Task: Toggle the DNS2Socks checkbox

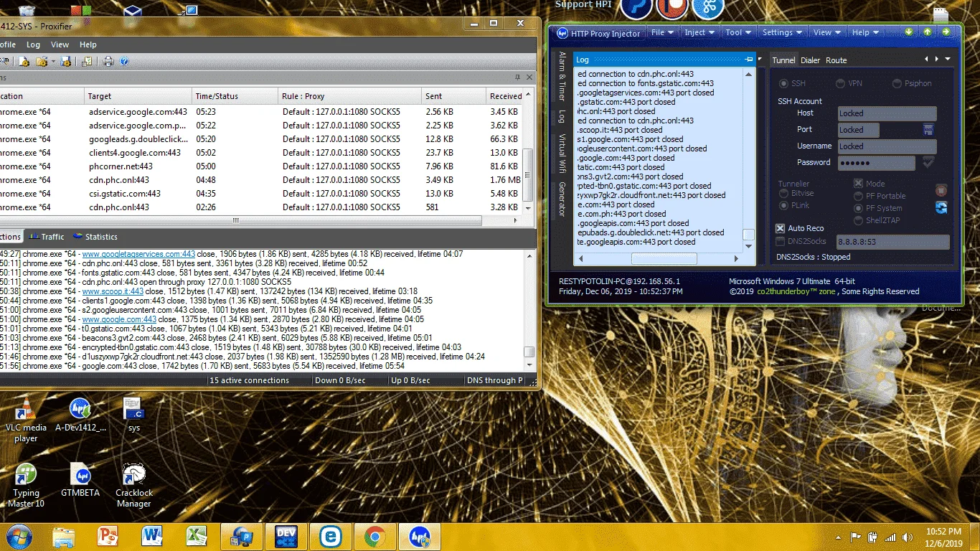Action: tap(781, 241)
